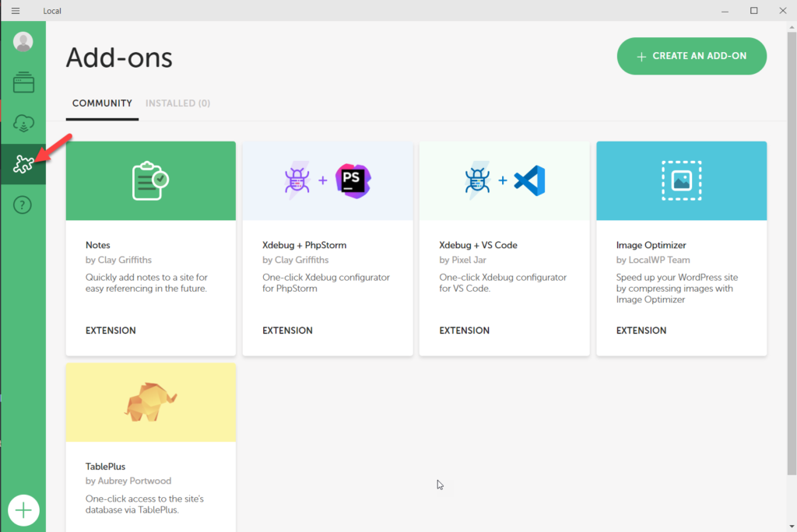Viewport: 797px width, 532px height.
Task: Open the Xdebug + PhpStorm title
Action: tap(304, 245)
